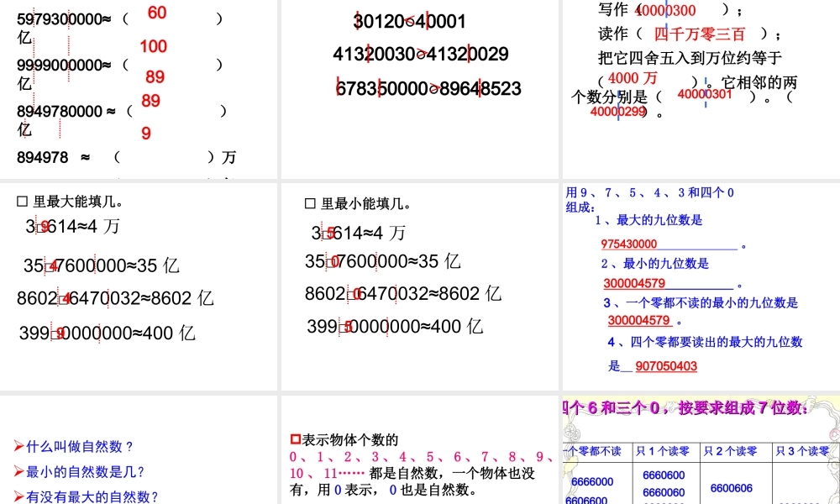Click 35□7600000≈35 亿 in 最大 slide
The image size is (840, 504).
coord(102,265)
